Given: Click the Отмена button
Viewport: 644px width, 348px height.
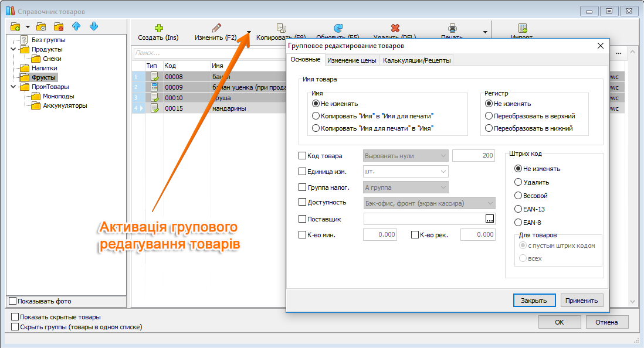Looking at the screenshot, I should 606,322.
